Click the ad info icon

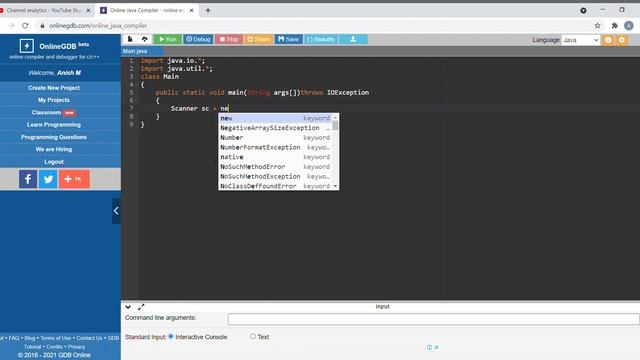429,347
